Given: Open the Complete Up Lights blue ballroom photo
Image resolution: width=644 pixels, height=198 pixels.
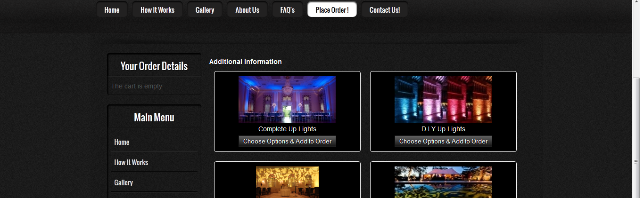Looking at the screenshot, I should coord(287,100).
